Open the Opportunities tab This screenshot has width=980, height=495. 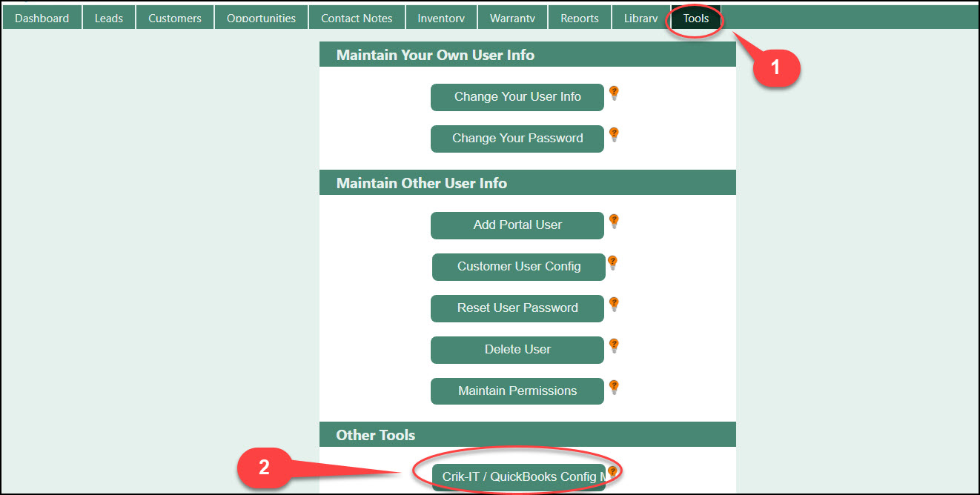pos(261,19)
